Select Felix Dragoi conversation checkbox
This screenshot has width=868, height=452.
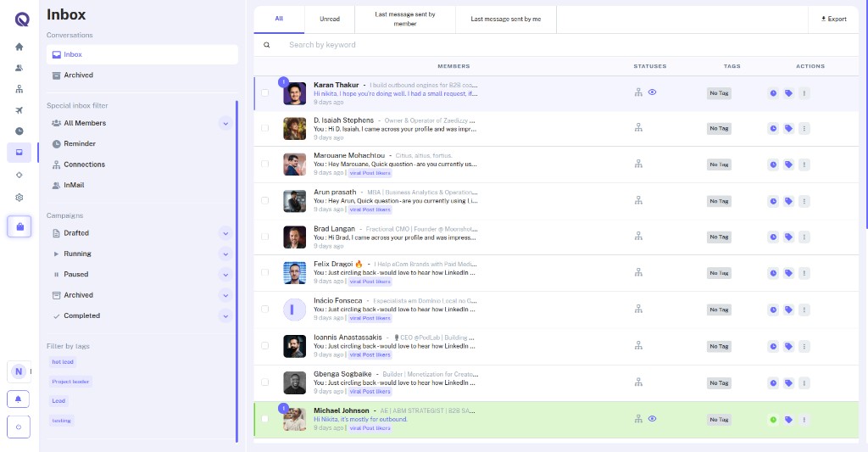265,272
